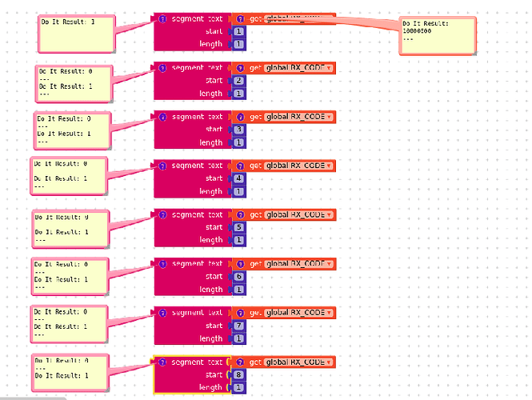
Task: Open global RX_CODE dropdown in bottom block
Action: point(299,362)
